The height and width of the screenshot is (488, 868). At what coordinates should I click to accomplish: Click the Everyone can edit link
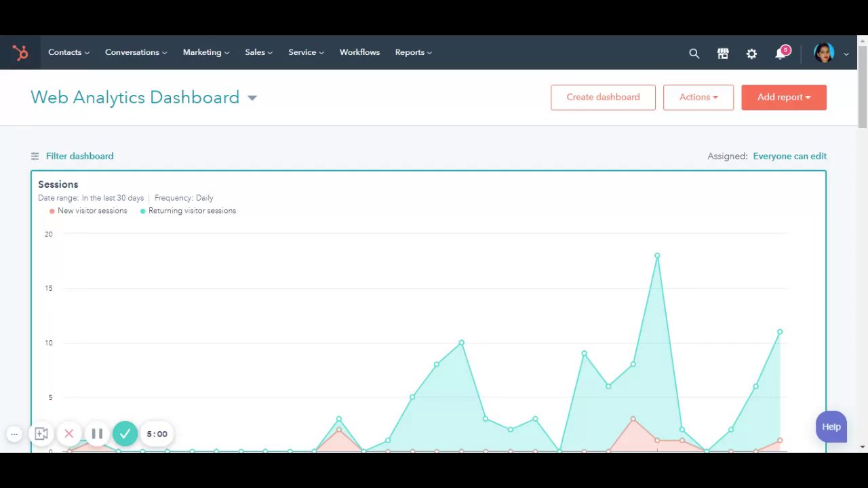tap(789, 156)
